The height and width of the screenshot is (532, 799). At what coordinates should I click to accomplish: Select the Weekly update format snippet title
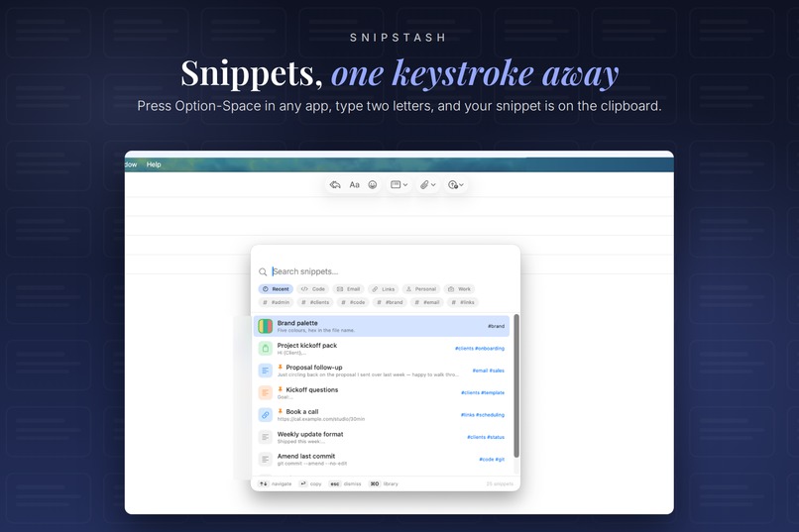[310, 434]
